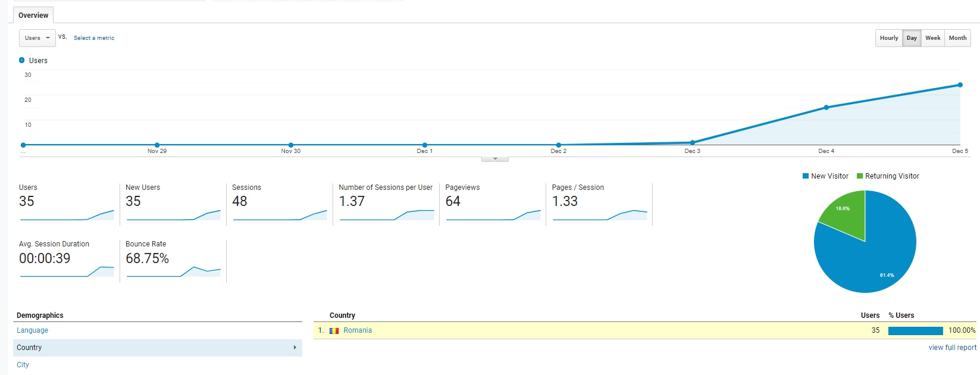Switch chart granularity to Month
The width and height of the screenshot is (980, 375).
click(x=957, y=38)
